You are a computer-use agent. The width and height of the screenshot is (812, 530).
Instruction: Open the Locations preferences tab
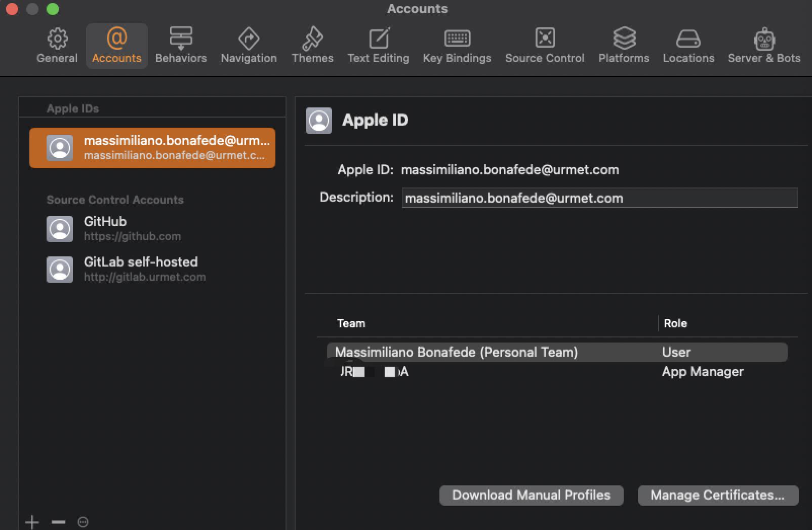point(688,46)
